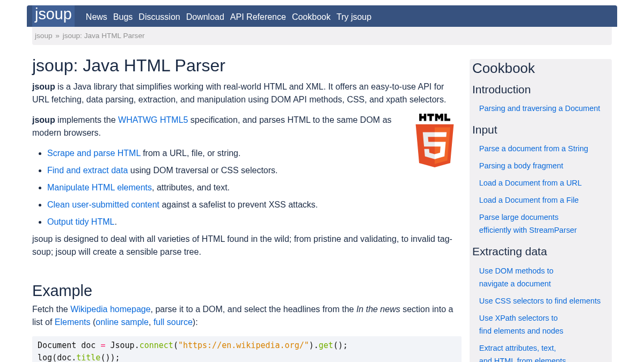Open Parsing and traversing a Document
644x362 pixels.
coord(539,108)
